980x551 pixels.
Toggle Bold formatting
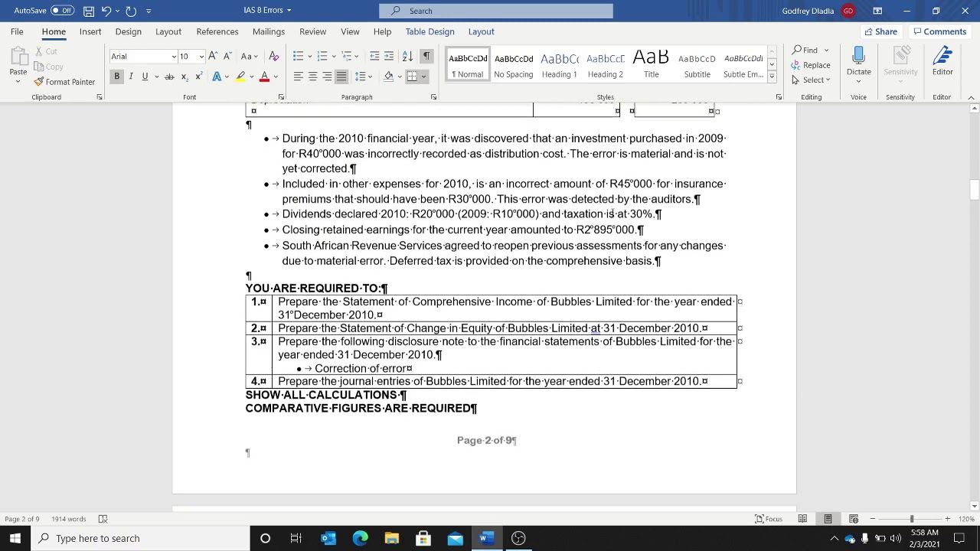116,77
